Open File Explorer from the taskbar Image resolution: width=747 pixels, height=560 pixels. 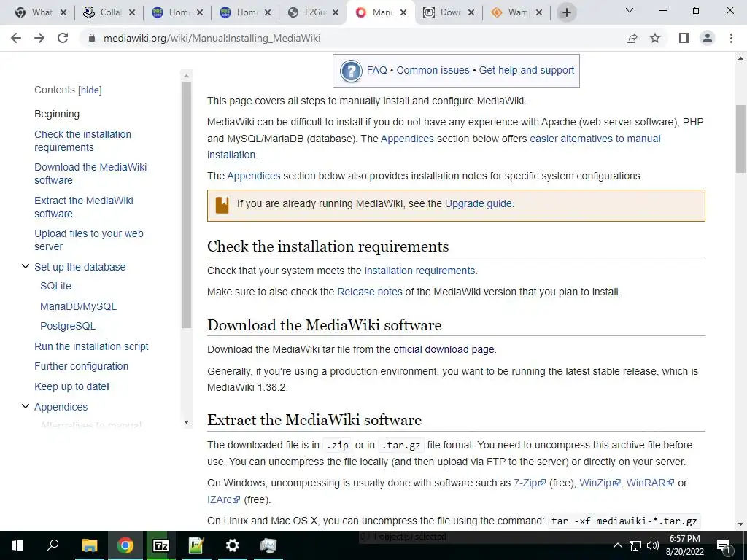click(x=89, y=545)
